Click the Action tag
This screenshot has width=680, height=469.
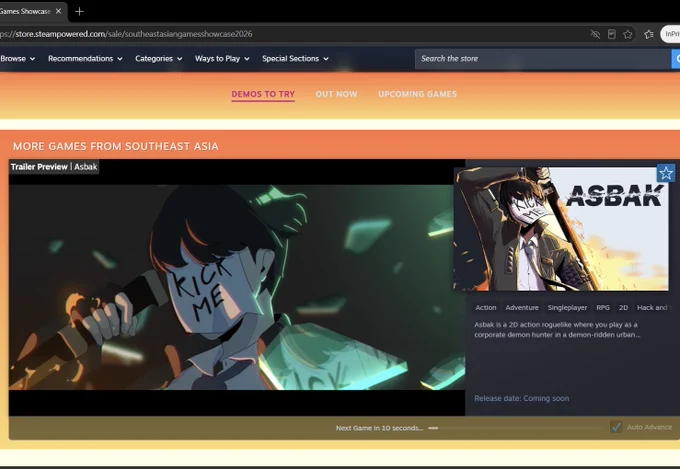point(486,308)
